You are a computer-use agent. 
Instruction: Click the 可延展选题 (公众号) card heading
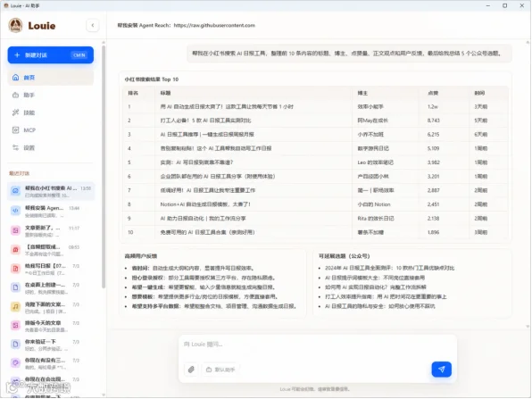[x=344, y=256]
